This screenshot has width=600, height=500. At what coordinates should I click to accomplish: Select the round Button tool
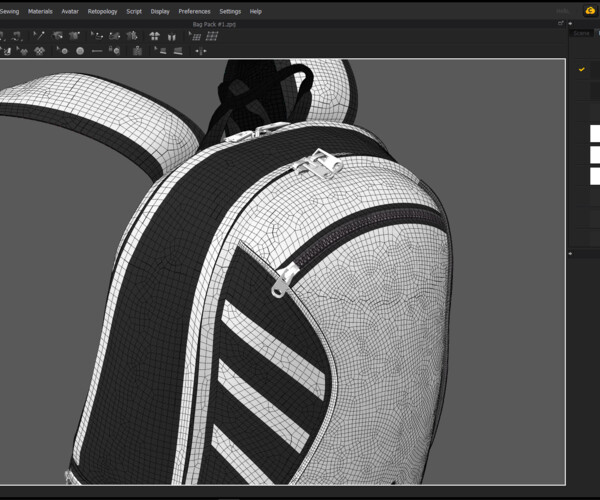[80, 51]
